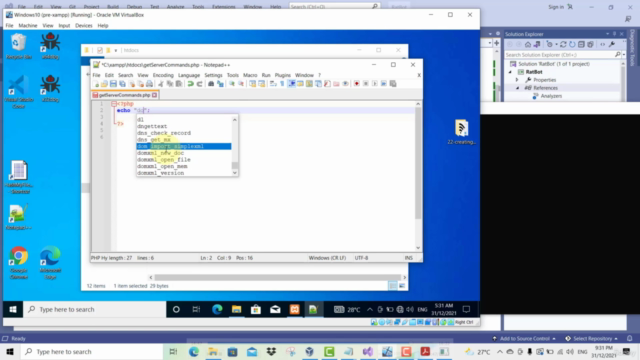Click Collapse All icon in Solution Explorer
The width and height of the screenshot is (640, 360).
coord(581,44)
